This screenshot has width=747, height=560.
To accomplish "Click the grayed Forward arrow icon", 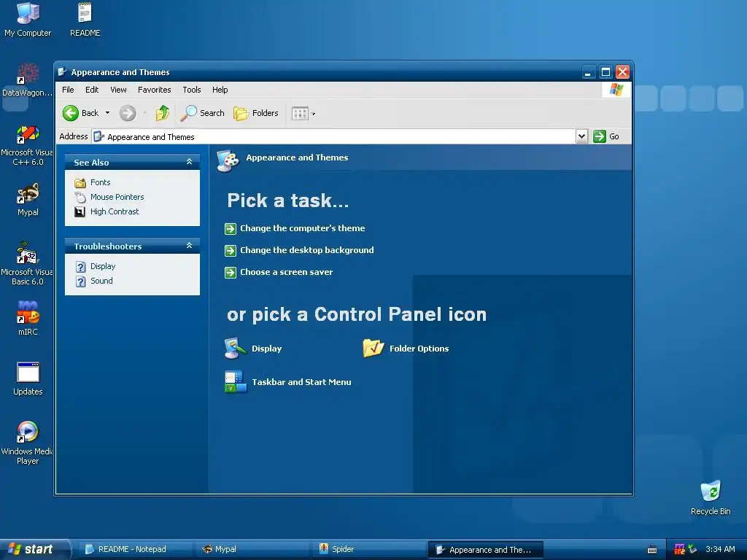I will (127, 113).
